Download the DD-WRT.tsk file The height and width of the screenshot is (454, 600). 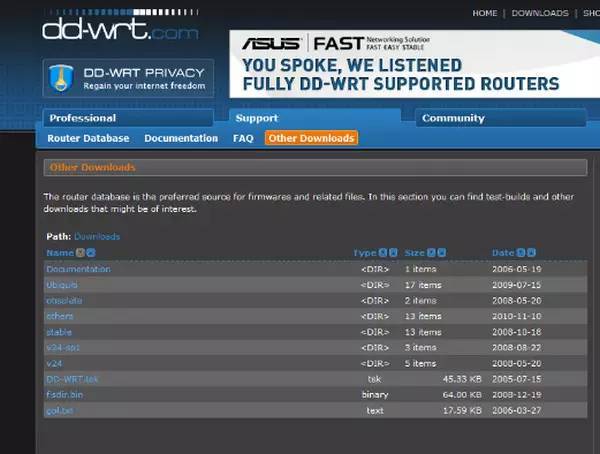pyautogui.click(x=72, y=379)
